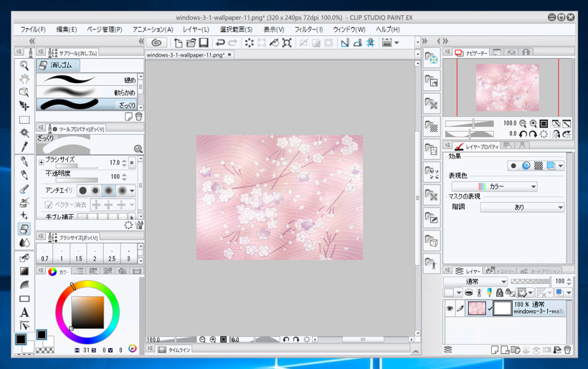
Task: Select the Move layer tool
Action: pyautogui.click(x=24, y=106)
